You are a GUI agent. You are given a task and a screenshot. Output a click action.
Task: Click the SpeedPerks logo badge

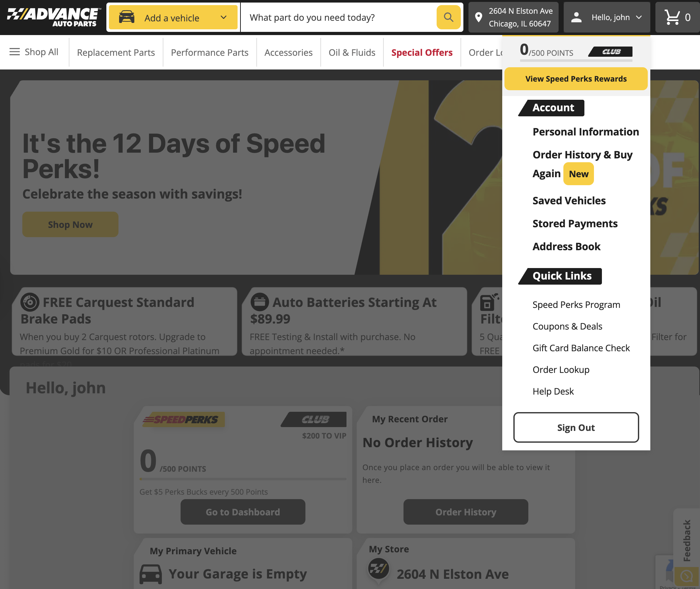click(182, 419)
